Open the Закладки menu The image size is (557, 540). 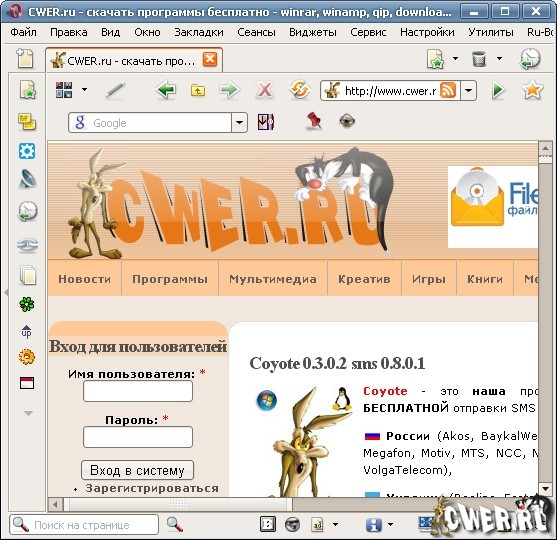pyautogui.click(x=199, y=32)
